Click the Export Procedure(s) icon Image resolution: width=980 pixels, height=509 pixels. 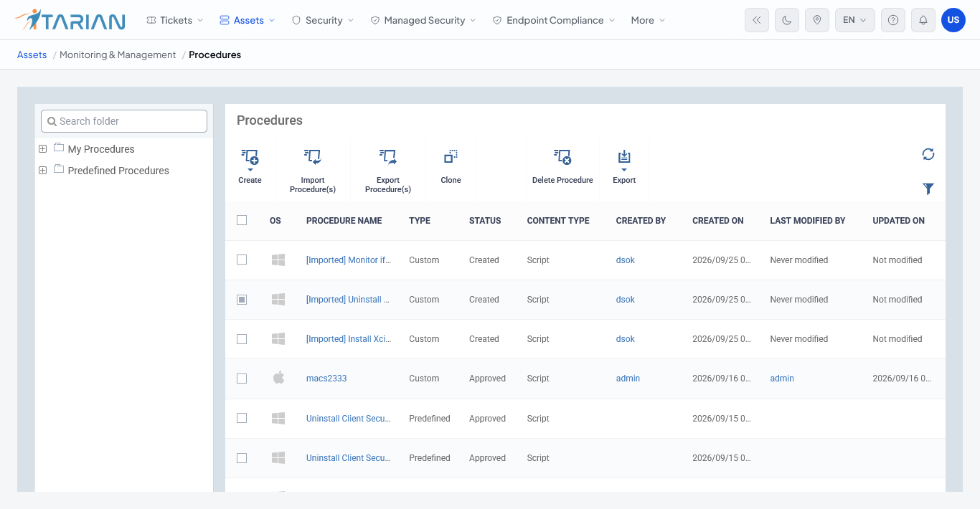click(x=388, y=156)
